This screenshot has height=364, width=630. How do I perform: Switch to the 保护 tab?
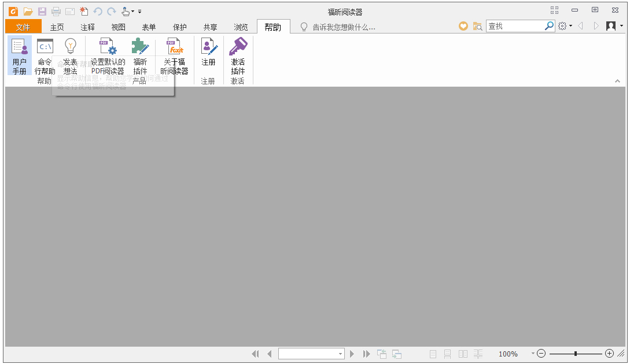click(x=179, y=27)
